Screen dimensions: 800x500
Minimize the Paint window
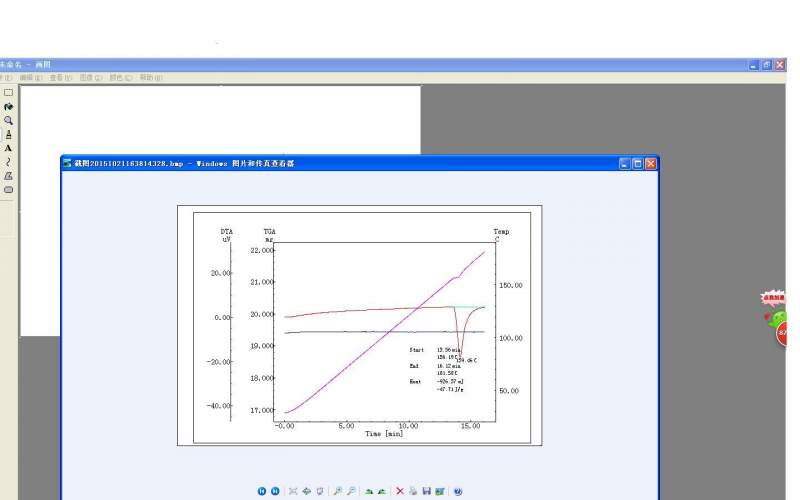click(754, 65)
